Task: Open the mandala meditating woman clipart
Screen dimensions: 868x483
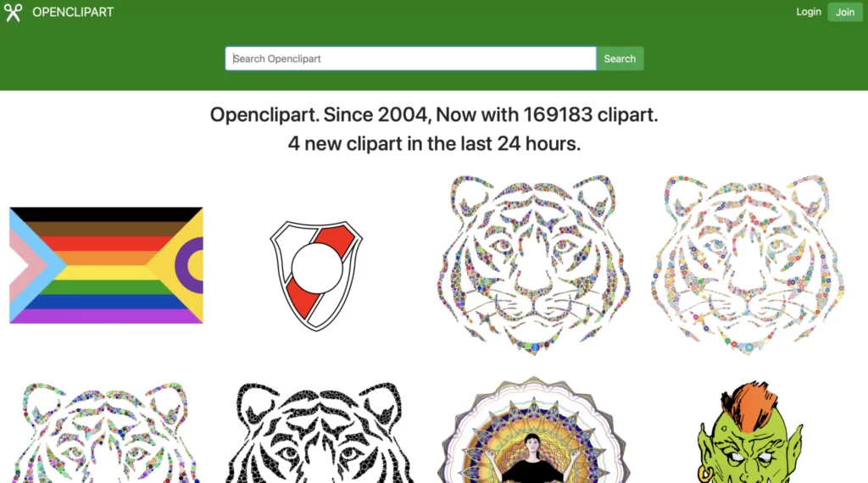Action: [533, 430]
